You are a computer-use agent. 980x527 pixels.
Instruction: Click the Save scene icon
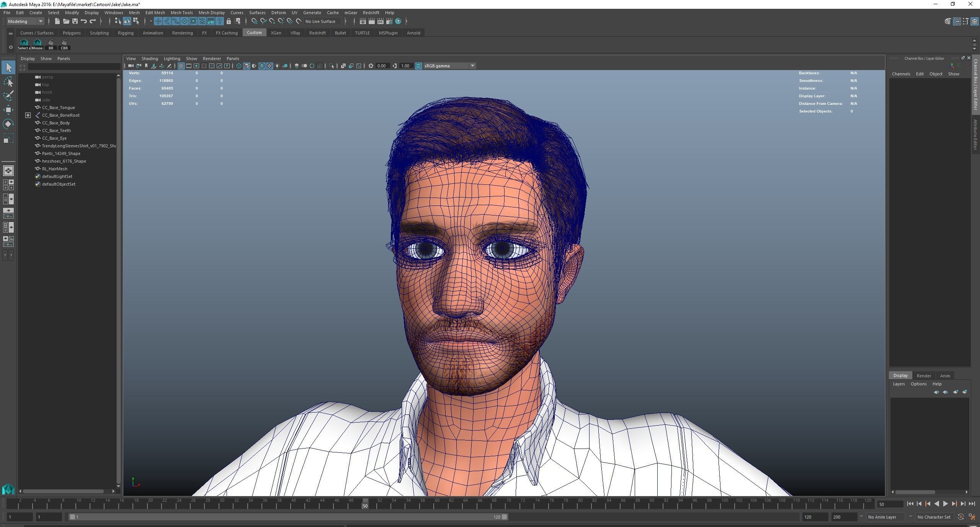pyautogui.click(x=75, y=21)
